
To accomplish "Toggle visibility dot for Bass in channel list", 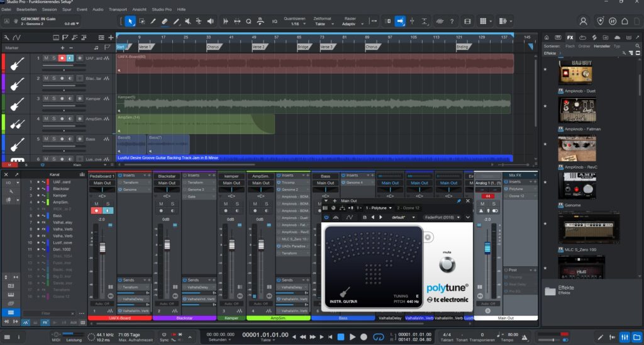I will tap(38, 215).
